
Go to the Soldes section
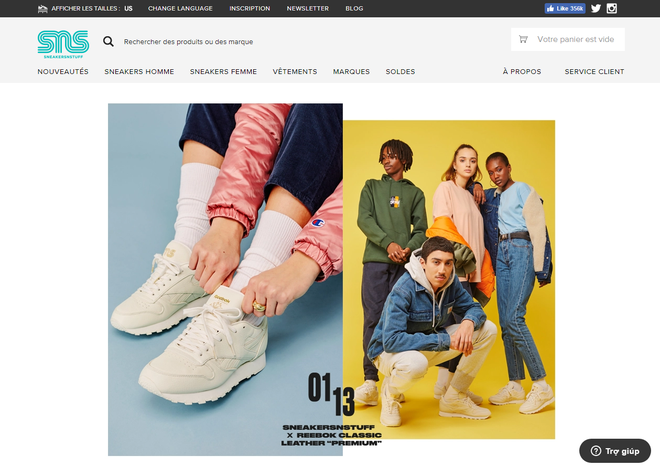400,72
